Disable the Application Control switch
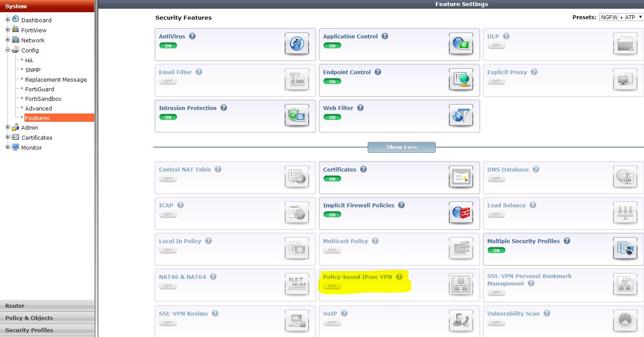 [332, 46]
